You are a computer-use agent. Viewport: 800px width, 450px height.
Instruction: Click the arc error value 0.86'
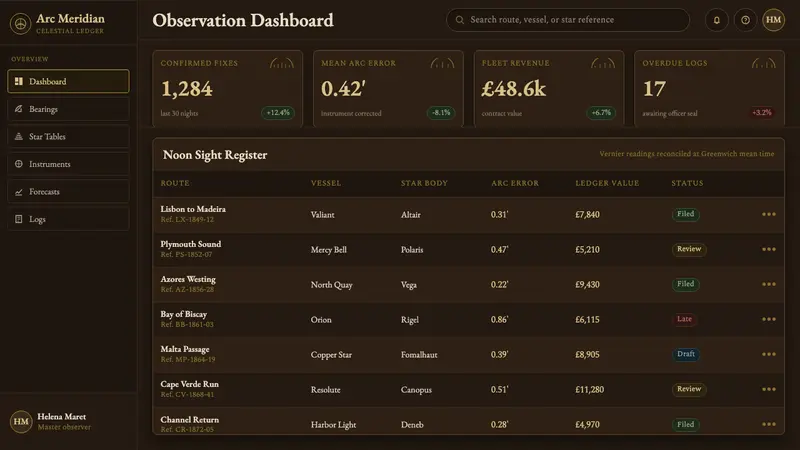[499, 319]
